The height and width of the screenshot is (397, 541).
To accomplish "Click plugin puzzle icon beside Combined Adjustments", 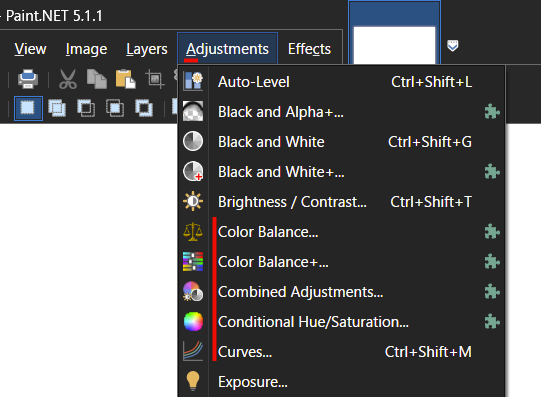I will (x=492, y=292).
